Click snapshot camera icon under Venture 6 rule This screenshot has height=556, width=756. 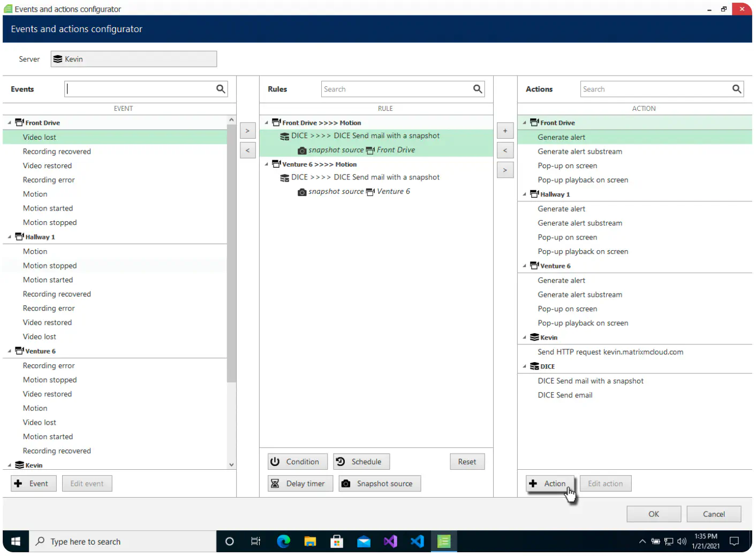point(302,192)
